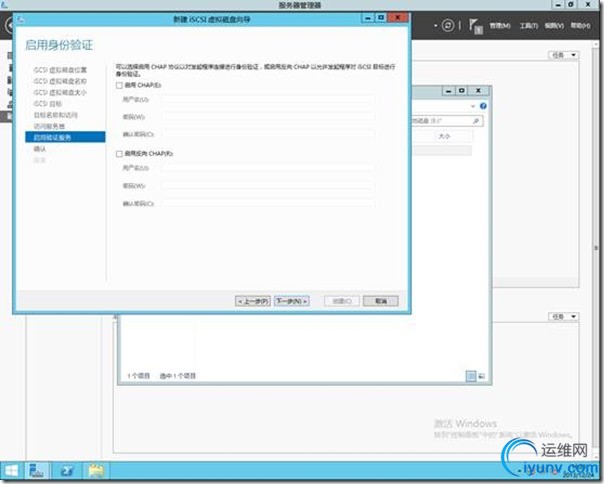Enable the 启用 CHAP checkbox
604x484 pixels.
(119, 86)
